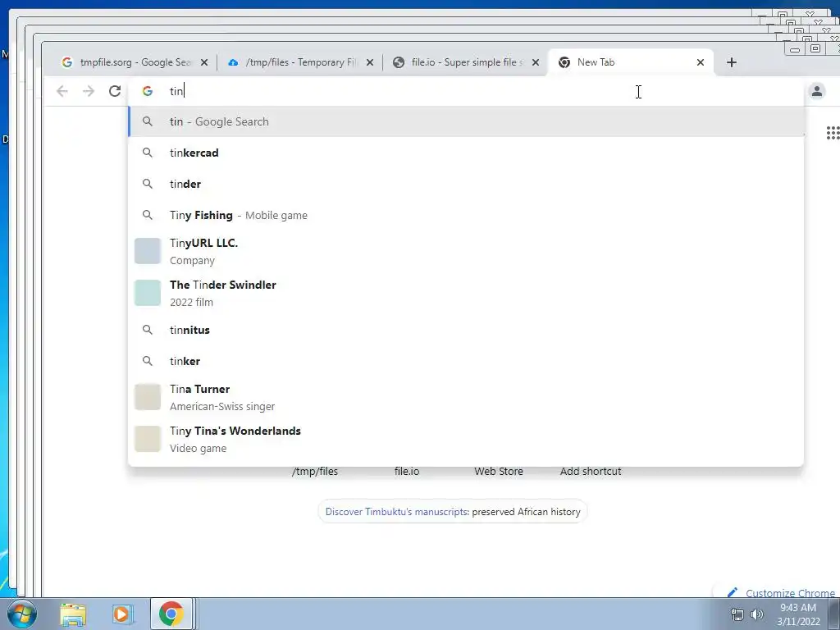Select TinyURL LLC. company suggestion
The width and height of the screenshot is (840, 630).
point(466,251)
